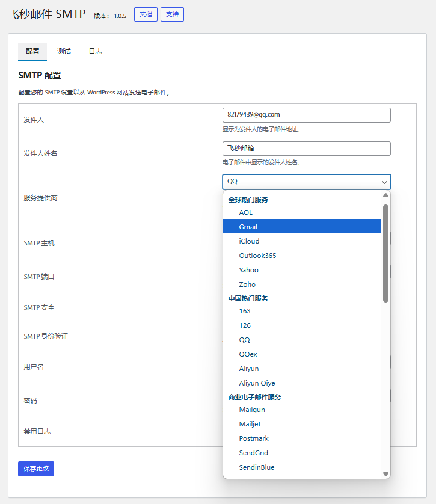This screenshot has width=436, height=504.
Task: Click the 发件人姓名 label
Action: click(40, 153)
